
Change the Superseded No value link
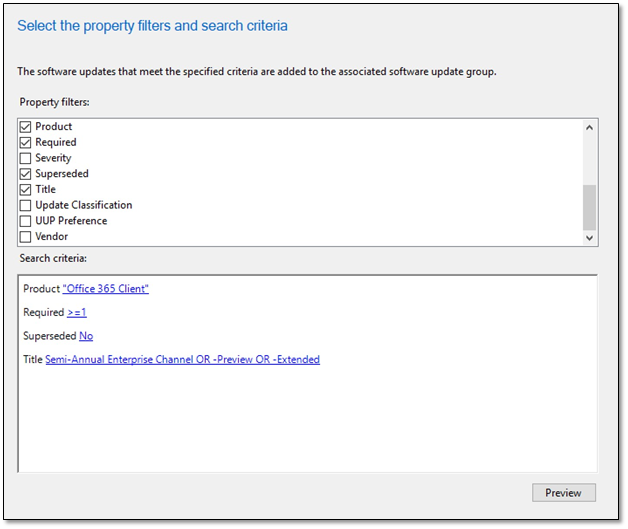[x=86, y=336]
